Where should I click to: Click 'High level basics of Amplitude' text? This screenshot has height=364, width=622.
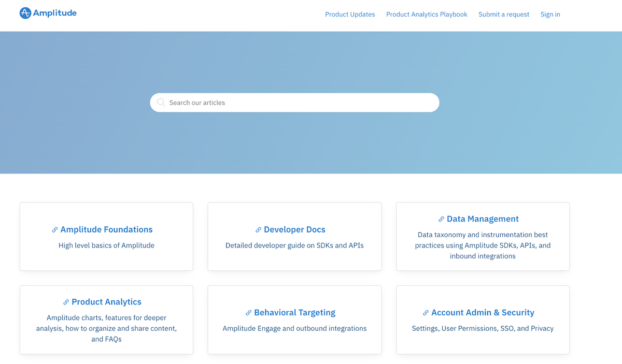click(106, 245)
